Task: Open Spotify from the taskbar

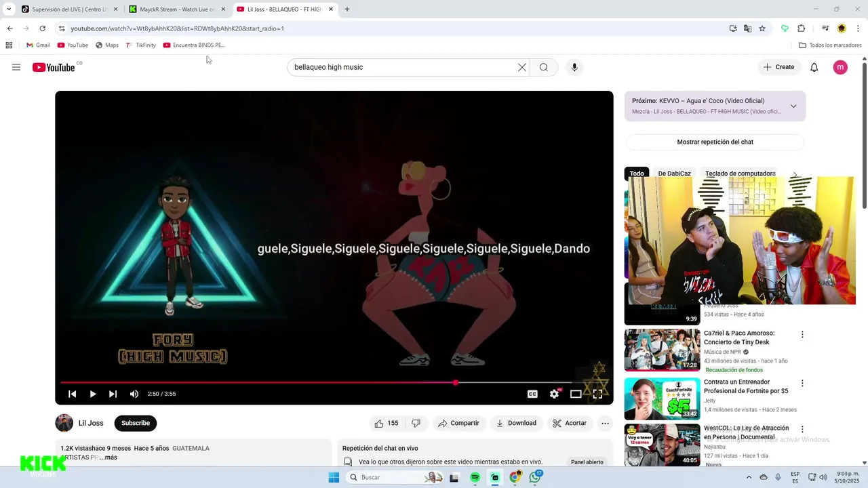Action: (475, 477)
